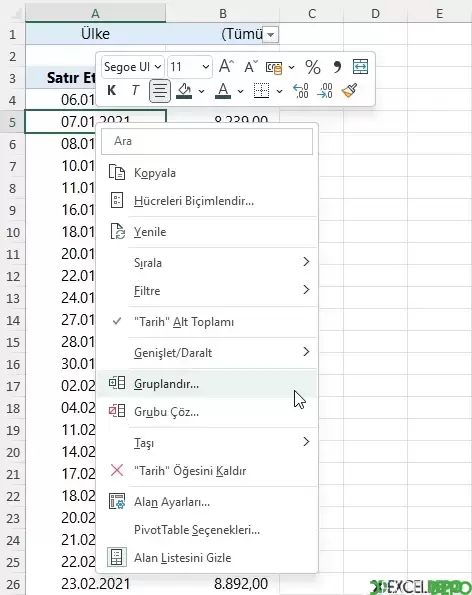The width and height of the screenshot is (472, 595).
Task: Apply percent style format
Action: (x=313, y=67)
